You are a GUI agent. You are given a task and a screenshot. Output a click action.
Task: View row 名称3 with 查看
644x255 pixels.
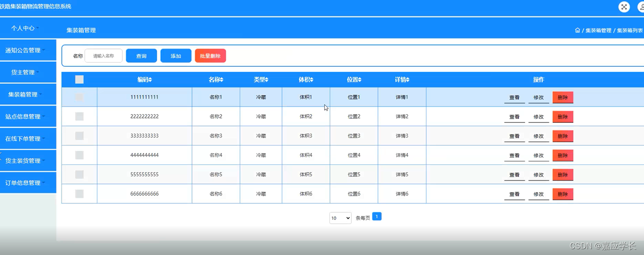pos(515,137)
